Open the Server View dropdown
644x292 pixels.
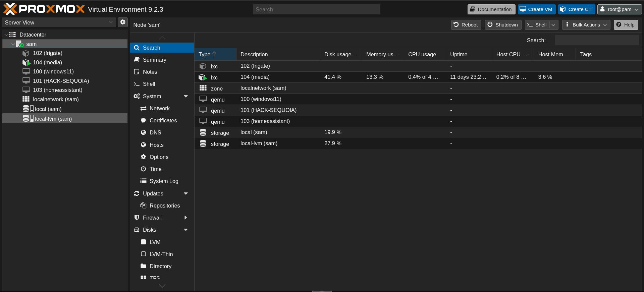pyautogui.click(x=111, y=22)
